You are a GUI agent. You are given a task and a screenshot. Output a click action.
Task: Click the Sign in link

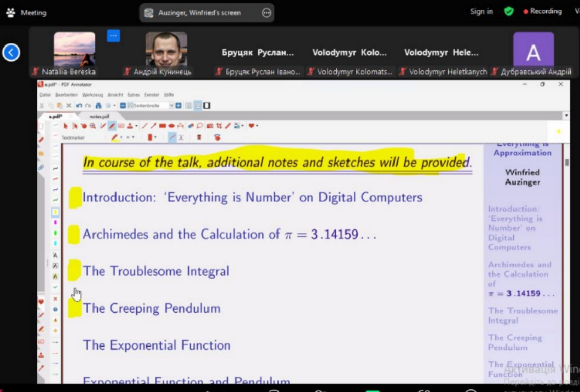[481, 11]
